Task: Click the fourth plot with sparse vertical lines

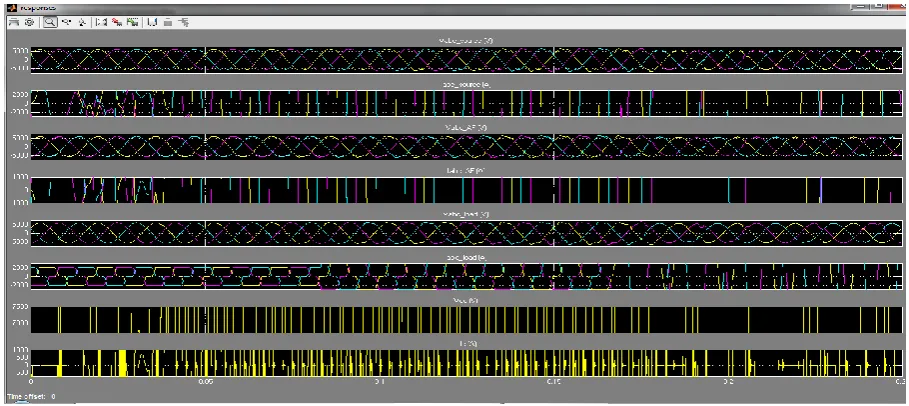Action: point(467,190)
